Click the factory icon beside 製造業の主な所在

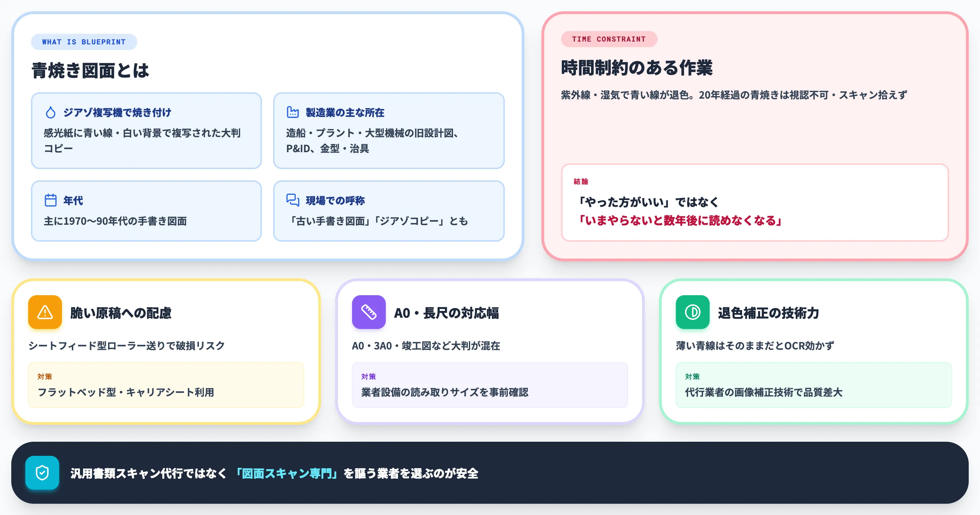(293, 112)
